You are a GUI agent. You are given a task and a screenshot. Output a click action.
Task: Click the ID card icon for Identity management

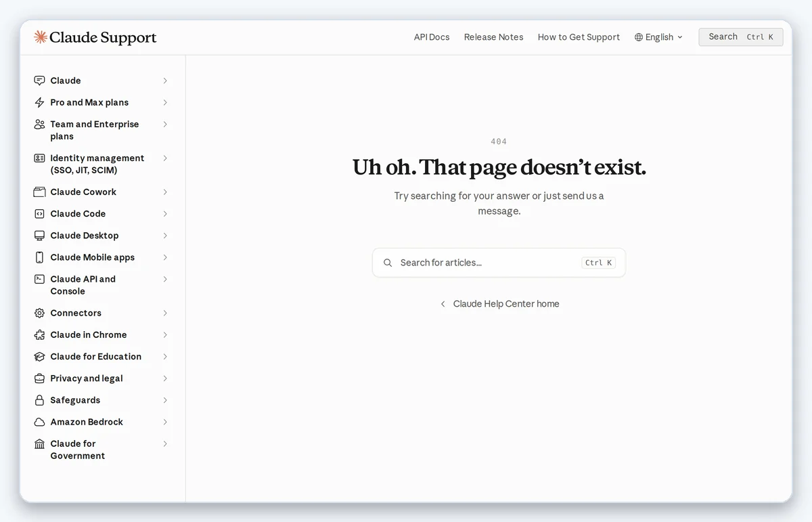(x=39, y=158)
